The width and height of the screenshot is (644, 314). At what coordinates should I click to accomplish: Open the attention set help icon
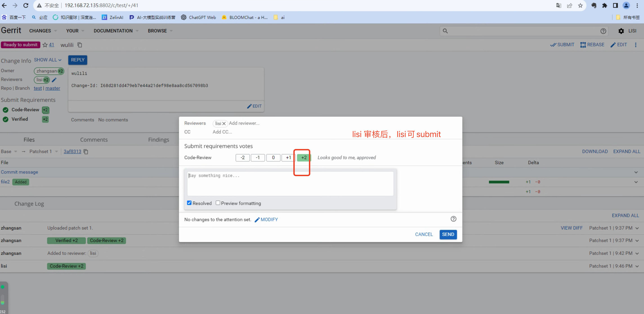pos(453,219)
